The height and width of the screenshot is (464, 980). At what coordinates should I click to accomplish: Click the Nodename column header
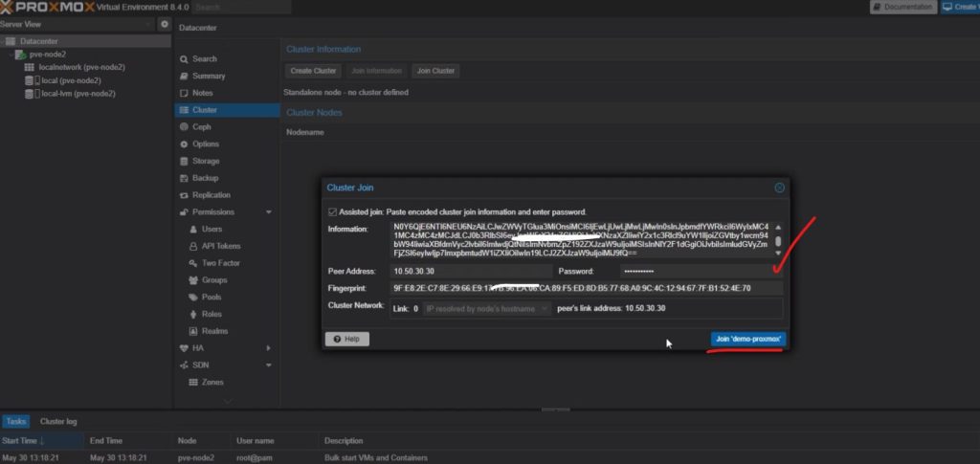[x=305, y=132]
